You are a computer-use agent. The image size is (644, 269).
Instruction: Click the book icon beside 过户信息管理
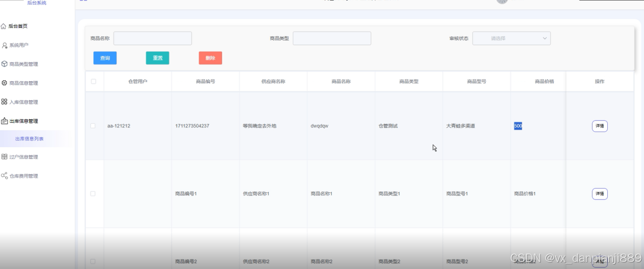pos(4,157)
